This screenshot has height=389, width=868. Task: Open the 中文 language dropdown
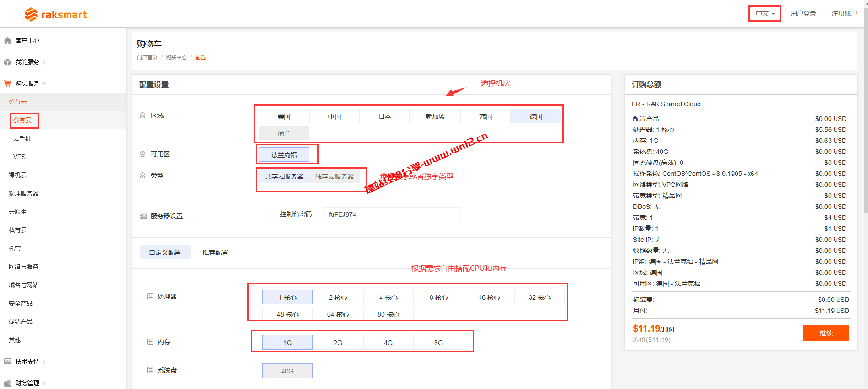click(765, 13)
